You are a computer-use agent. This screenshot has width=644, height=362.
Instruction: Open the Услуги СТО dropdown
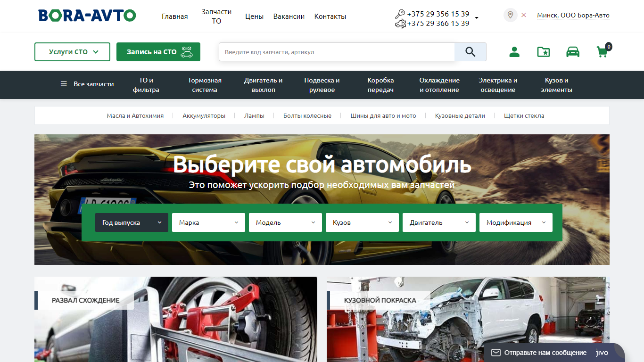pos(72,52)
